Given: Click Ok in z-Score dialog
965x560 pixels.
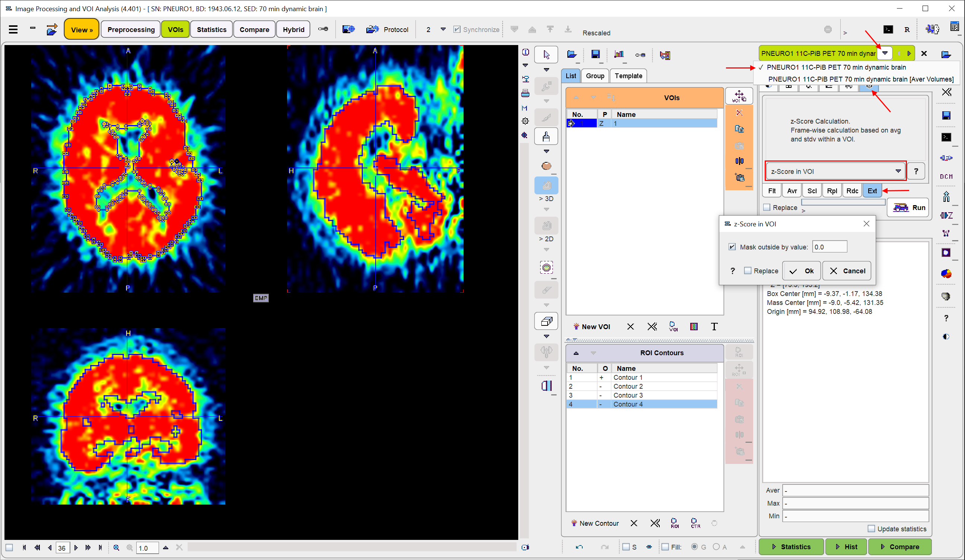Looking at the screenshot, I should pos(801,271).
